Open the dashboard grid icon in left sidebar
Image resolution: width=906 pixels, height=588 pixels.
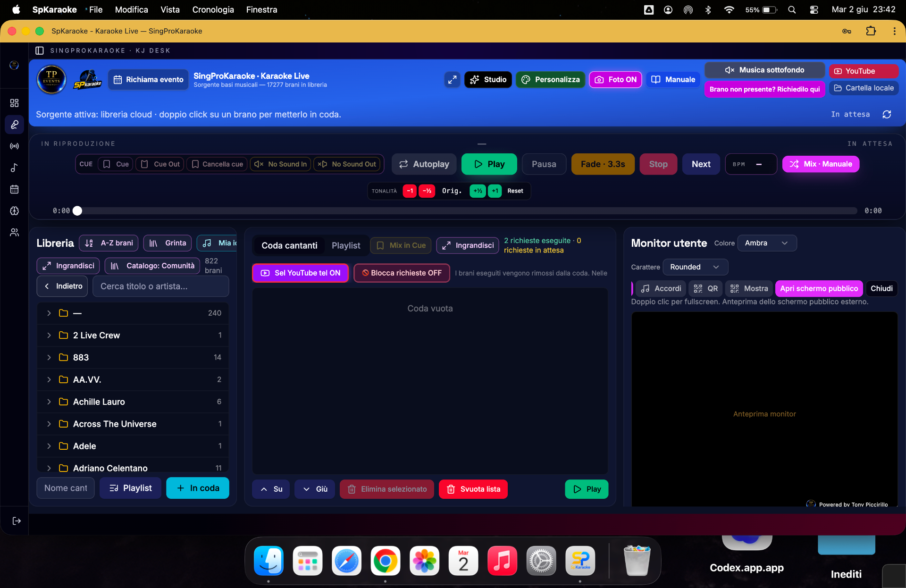(x=14, y=103)
